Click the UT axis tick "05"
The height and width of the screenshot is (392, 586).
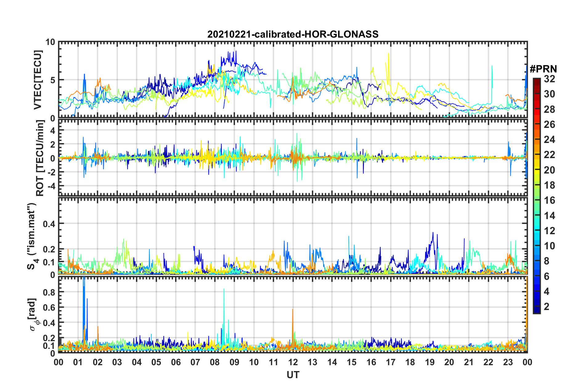[156, 362]
